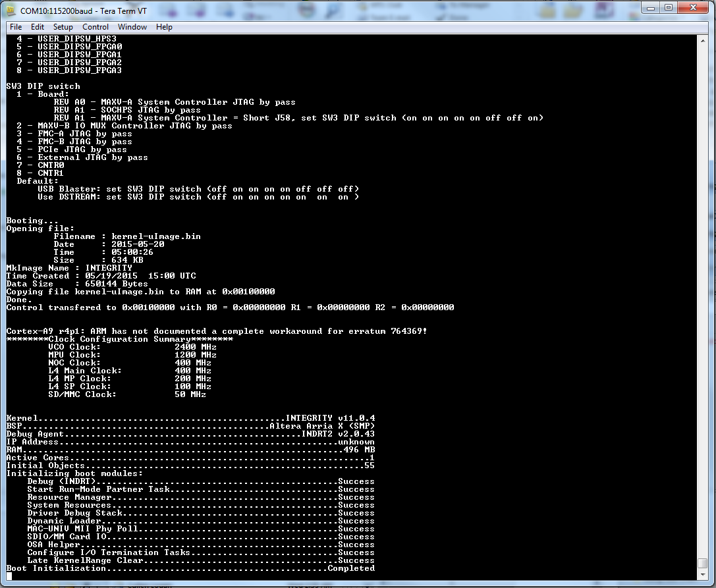Open the File menu

click(x=16, y=27)
